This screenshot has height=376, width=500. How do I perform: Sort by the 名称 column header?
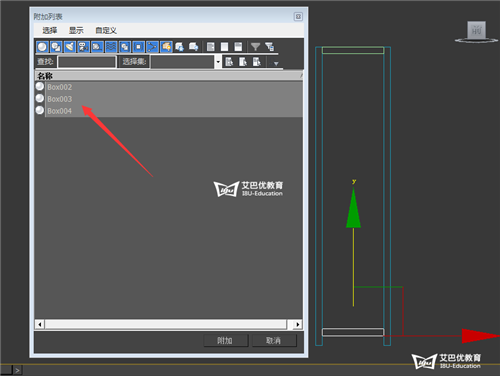(169, 76)
